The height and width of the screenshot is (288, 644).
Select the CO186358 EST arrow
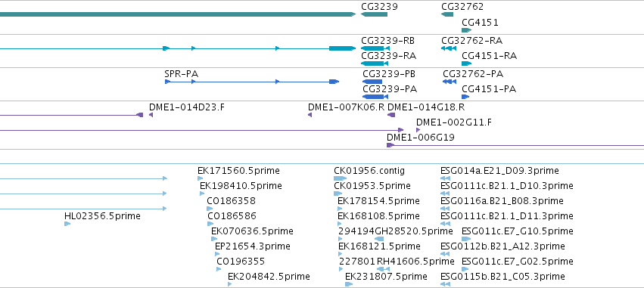210,209
